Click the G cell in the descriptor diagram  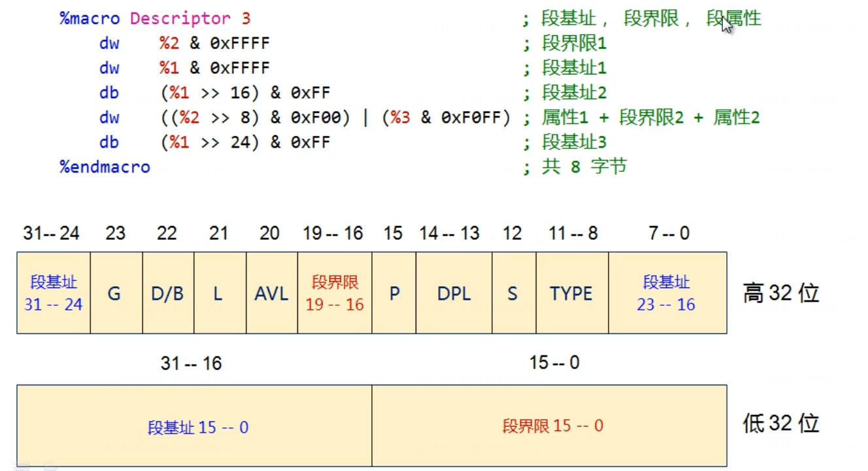click(x=116, y=293)
